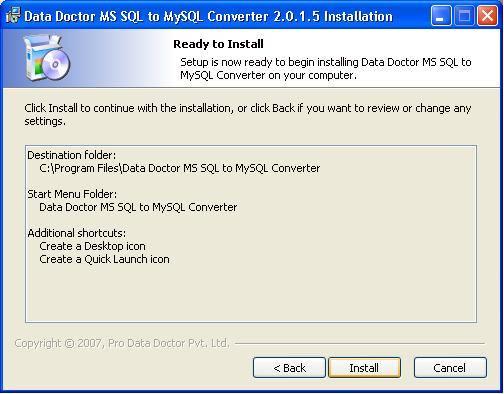Screen dimensions: 504x394
Task: Click the software box and CD icon
Action: coord(47,58)
